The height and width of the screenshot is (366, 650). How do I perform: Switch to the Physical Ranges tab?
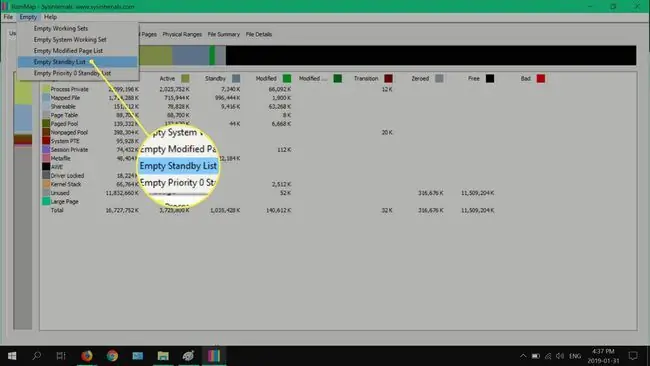[182, 34]
